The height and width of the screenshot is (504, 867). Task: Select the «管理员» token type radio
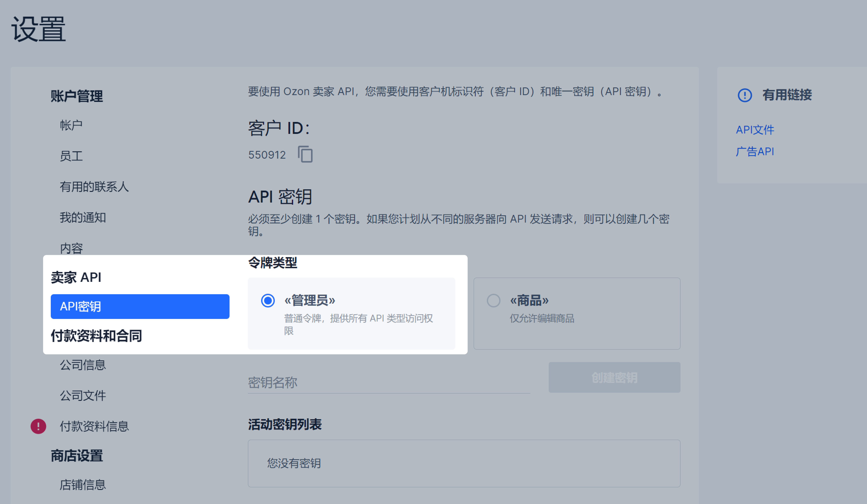coord(268,300)
